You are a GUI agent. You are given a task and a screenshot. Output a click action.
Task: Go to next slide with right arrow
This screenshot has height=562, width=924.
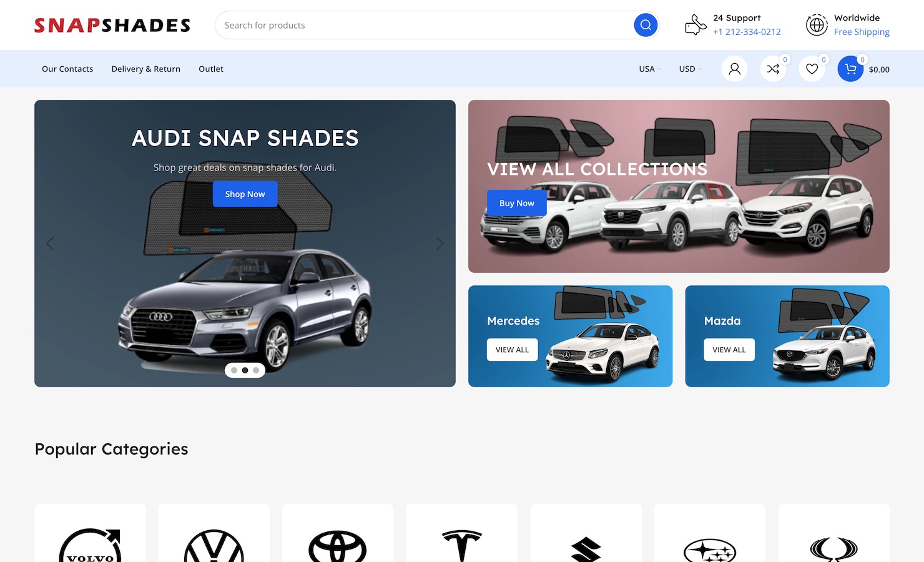pyautogui.click(x=440, y=244)
